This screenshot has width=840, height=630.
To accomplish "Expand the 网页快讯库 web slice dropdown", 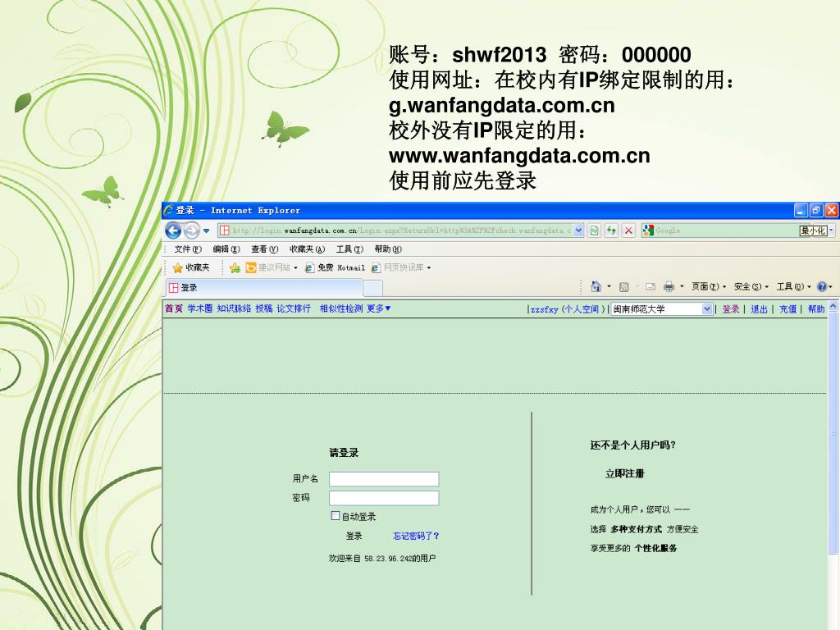I will (428, 268).
